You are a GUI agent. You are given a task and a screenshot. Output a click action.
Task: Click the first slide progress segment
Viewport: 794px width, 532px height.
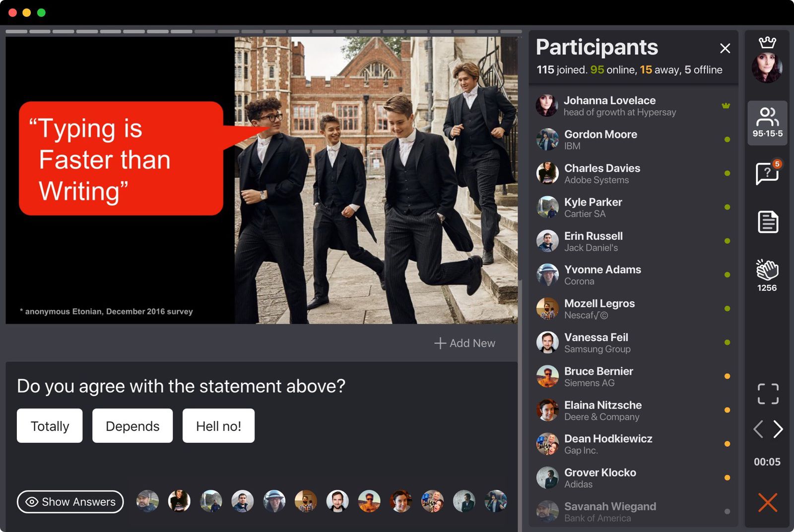pos(16,31)
